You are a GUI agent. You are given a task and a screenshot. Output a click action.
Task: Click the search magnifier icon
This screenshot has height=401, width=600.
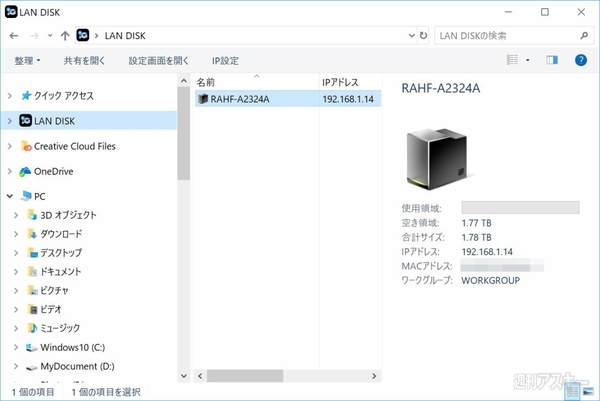584,36
